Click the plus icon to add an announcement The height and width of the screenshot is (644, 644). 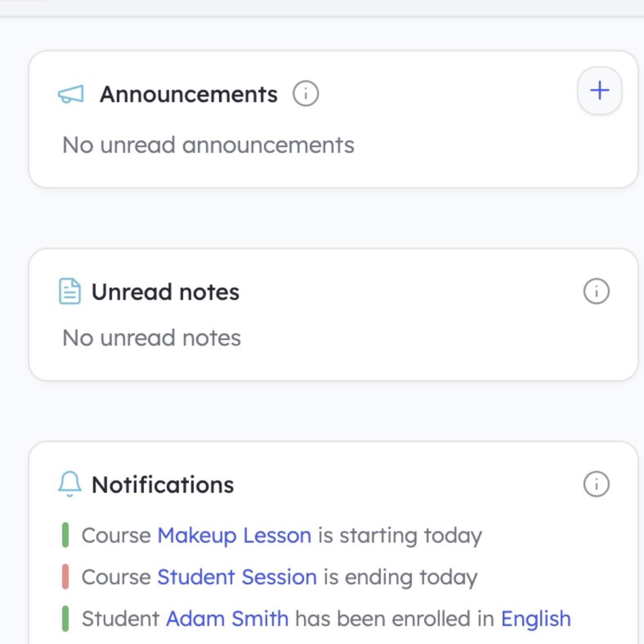tap(599, 91)
